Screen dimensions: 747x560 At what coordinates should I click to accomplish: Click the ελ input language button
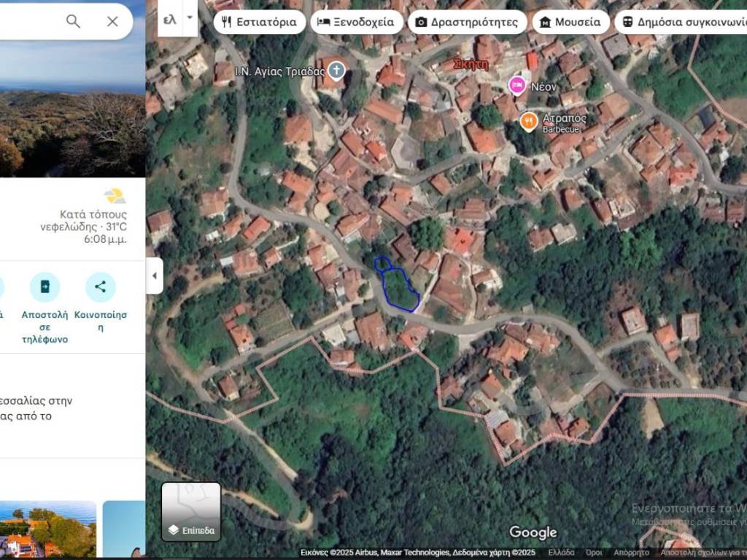(x=170, y=19)
